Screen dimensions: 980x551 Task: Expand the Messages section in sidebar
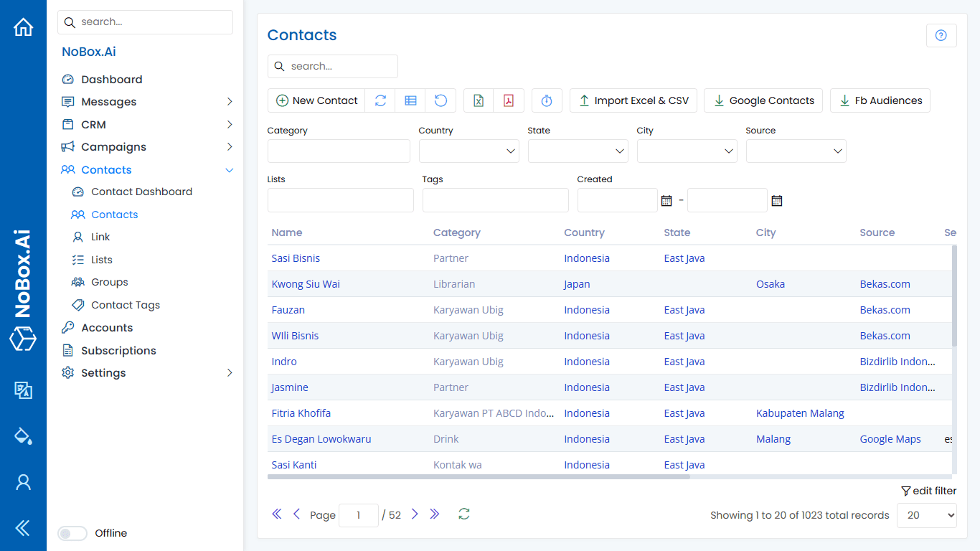(x=109, y=101)
